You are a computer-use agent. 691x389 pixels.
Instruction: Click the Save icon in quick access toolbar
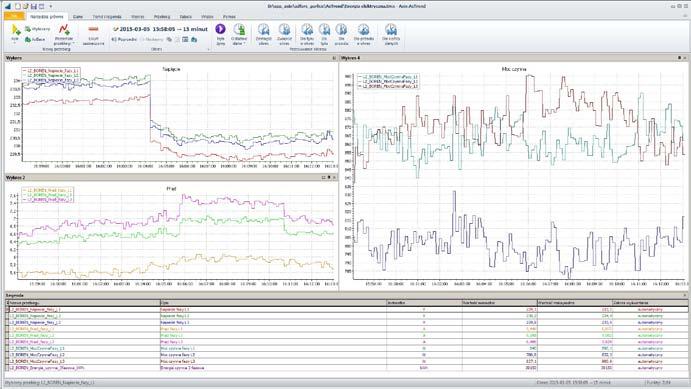(33, 6)
